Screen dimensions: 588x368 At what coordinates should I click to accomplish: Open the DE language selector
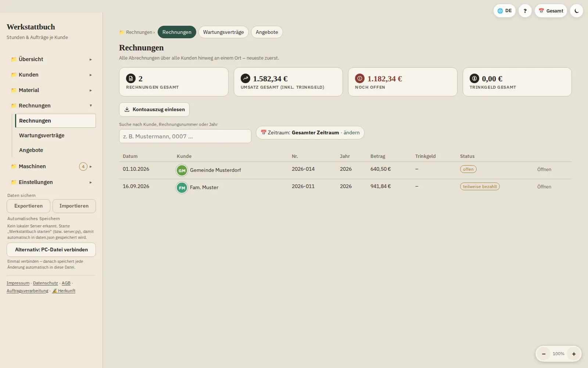pos(504,11)
